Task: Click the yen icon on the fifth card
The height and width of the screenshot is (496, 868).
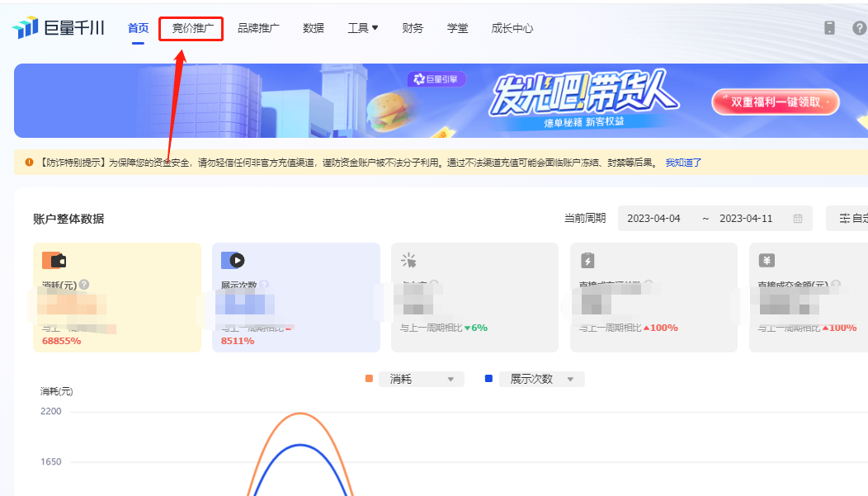Action: coord(767,260)
